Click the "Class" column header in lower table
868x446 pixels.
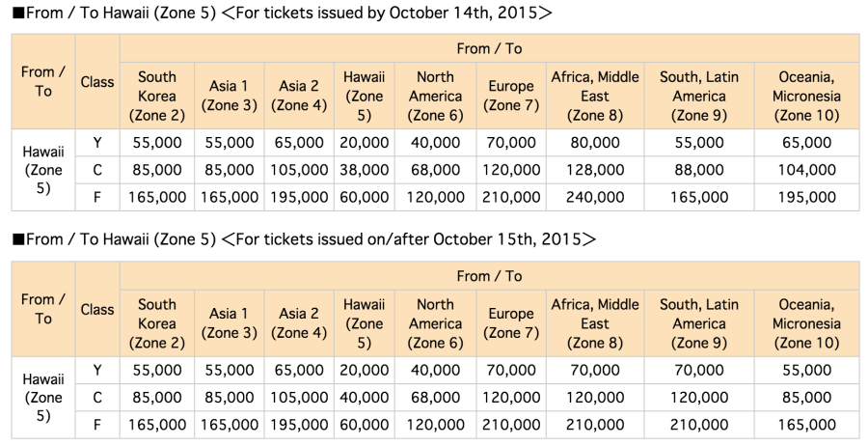tap(97, 310)
